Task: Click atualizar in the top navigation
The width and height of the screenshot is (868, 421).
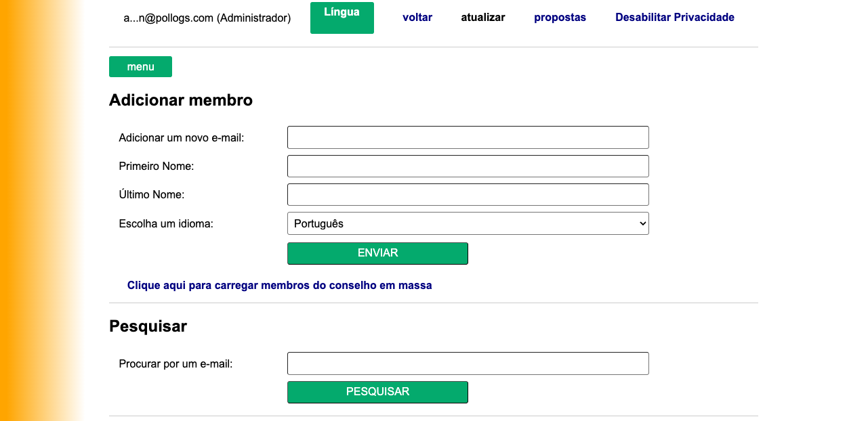Action: click(x=482, y=17)
